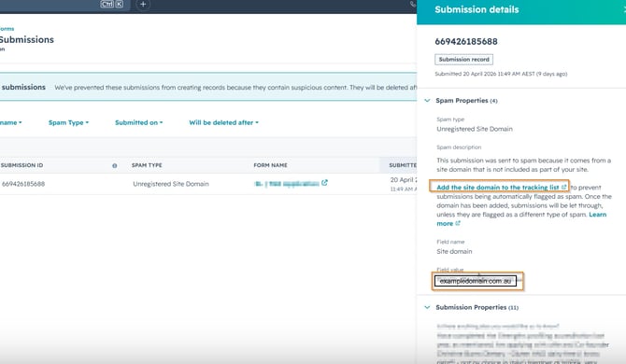The height and width of the screenshot is (364, 626).
Task: Select the exampledomain.com.au field value
Action: 476,281
